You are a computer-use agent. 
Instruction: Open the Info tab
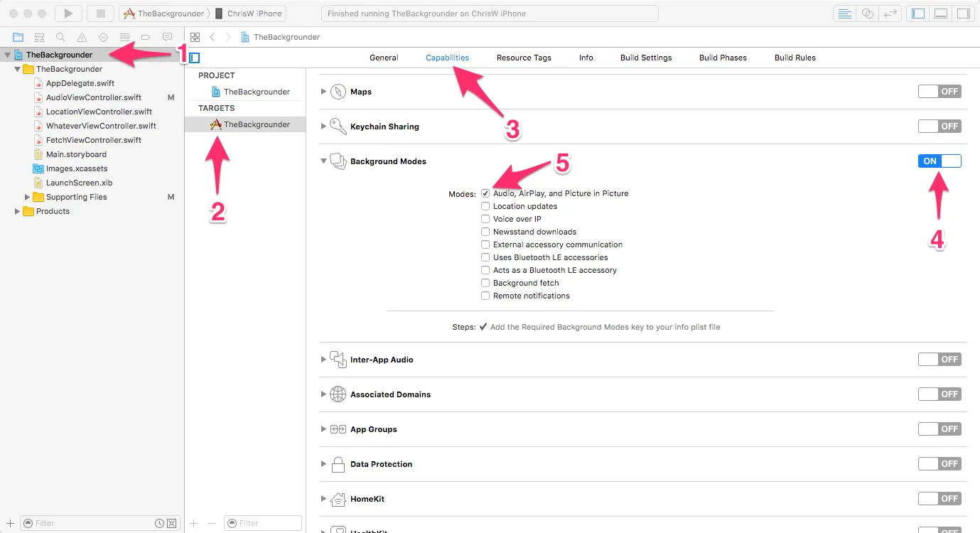coord(586,58)
